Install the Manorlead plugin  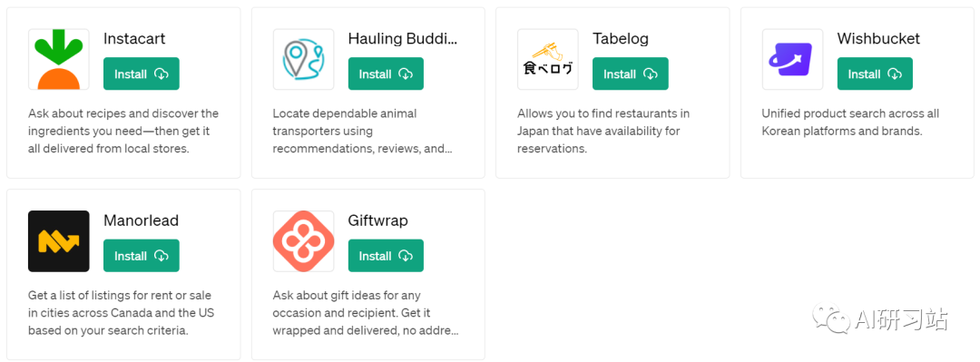click(142, 256)
